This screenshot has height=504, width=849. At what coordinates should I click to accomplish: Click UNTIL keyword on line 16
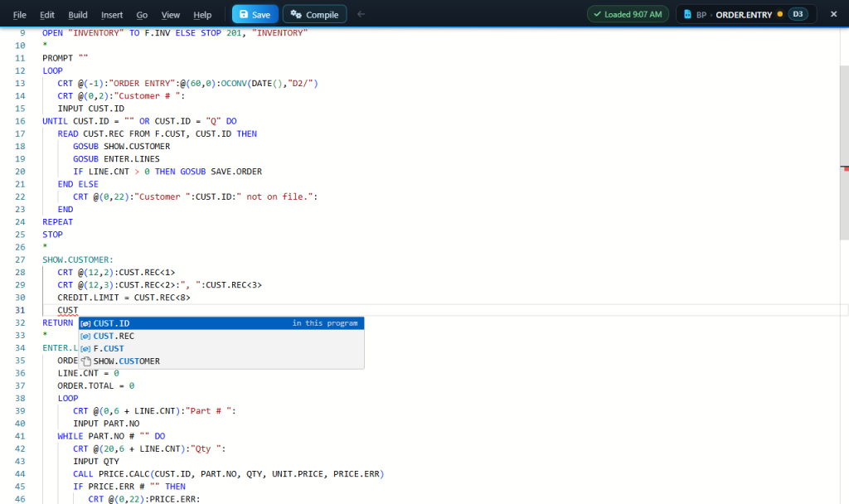tap(56, 121)
